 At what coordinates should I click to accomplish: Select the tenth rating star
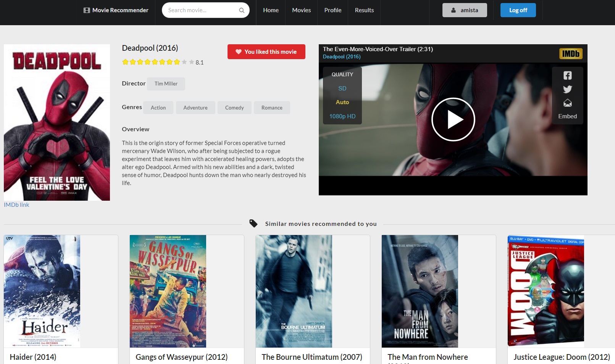[x=192, y=62]
